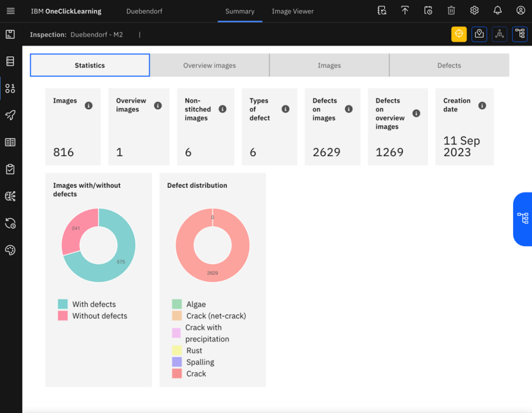Open the AI model sidebar icon
532x413 pixels.
[x=10, y=196]
